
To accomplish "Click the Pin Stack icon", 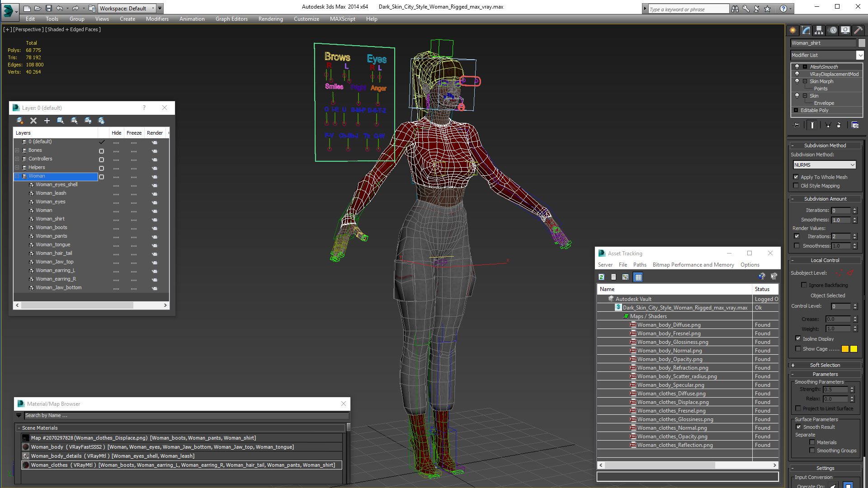I will tap(797, 125).
